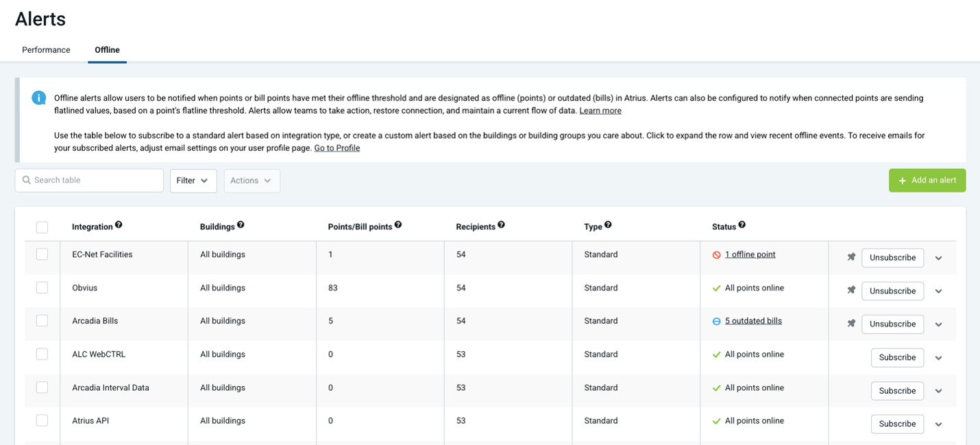Click the Type column help icon
The image size is (980, 445).
[x=608, y=225]
